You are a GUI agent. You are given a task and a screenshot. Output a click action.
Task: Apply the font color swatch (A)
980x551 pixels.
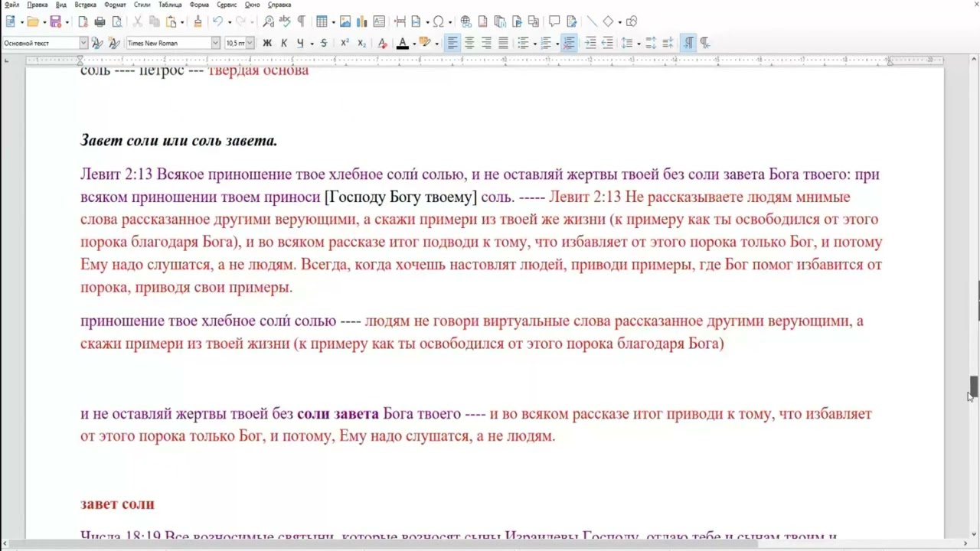[403, 44]
